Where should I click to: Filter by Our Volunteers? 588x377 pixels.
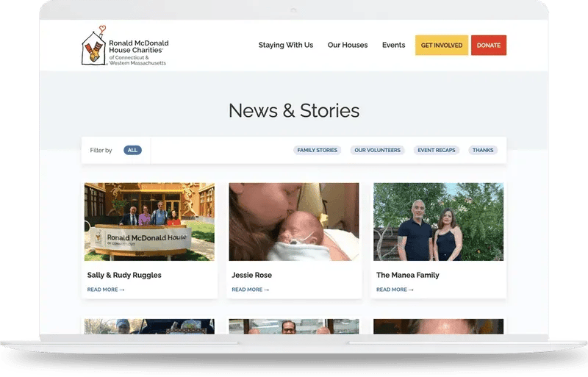point(377,150)
